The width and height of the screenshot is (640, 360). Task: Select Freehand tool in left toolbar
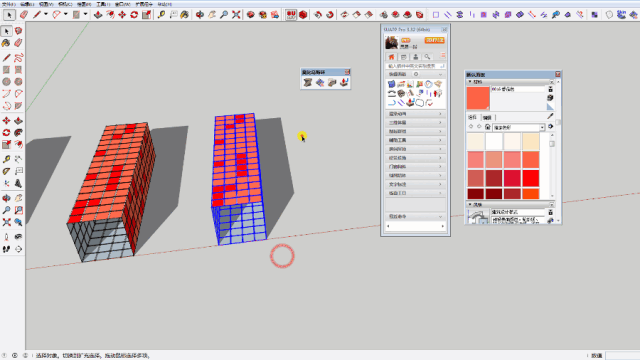18,58
